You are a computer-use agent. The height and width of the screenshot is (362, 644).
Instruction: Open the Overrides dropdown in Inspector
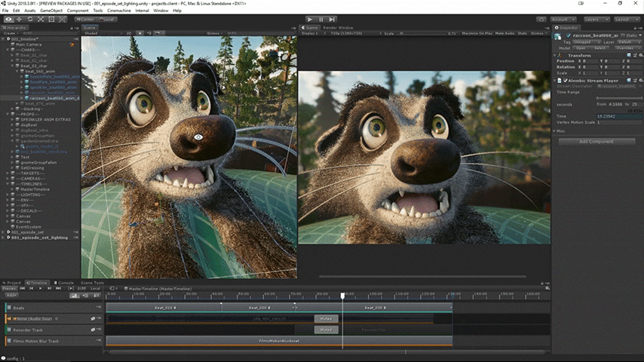[627, 48]
